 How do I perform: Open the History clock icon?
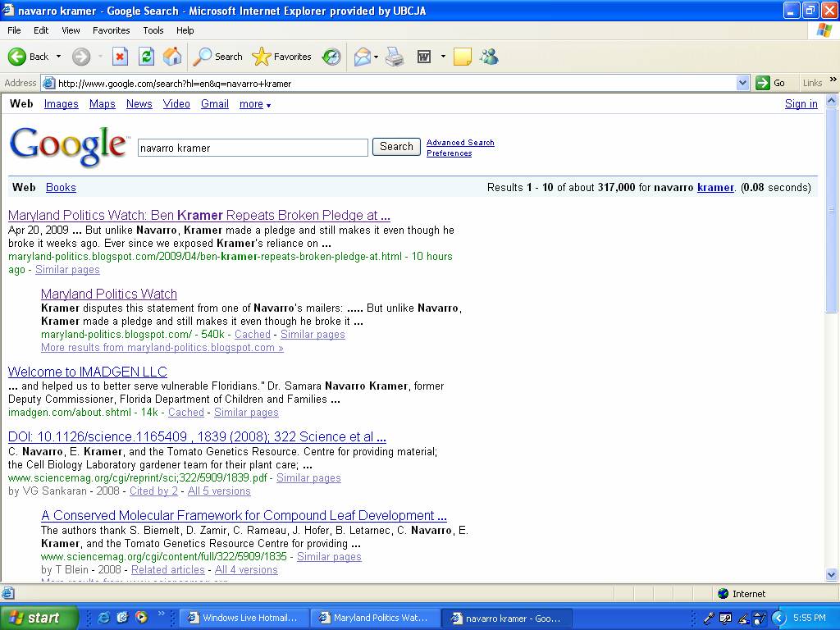pos(331,57)
